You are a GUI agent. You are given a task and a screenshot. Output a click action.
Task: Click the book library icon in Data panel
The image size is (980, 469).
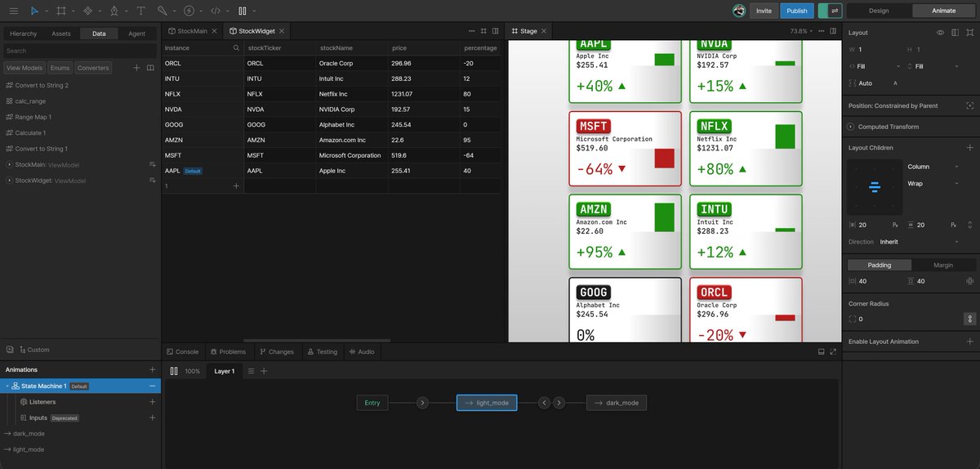tap(150, 68)
